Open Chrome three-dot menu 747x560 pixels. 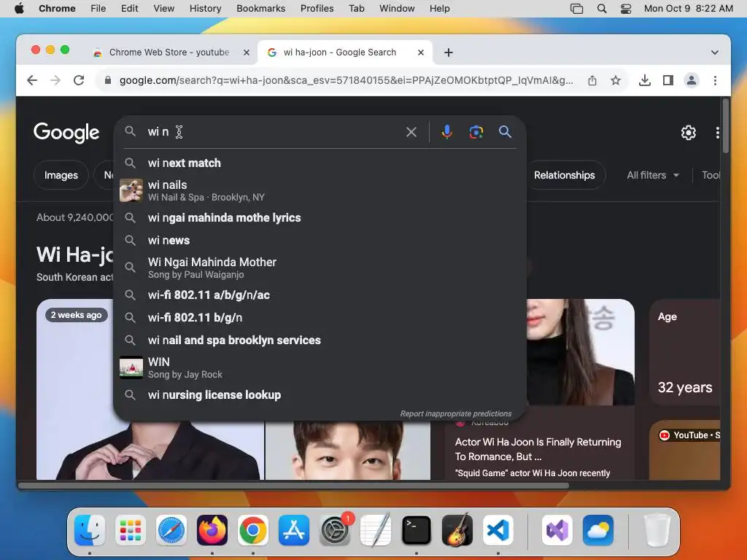click(715, 80)
